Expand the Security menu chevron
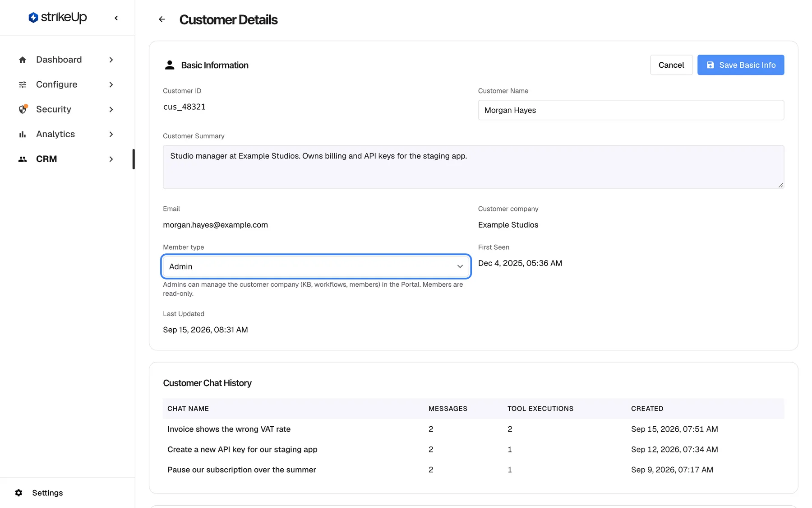Viewport: 812px width, 508px height. coord(111,109)
